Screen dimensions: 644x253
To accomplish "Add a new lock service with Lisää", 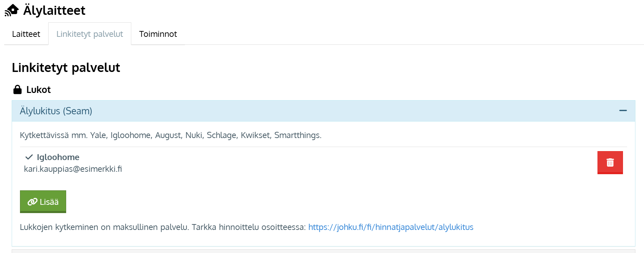I will pos(43,202).
